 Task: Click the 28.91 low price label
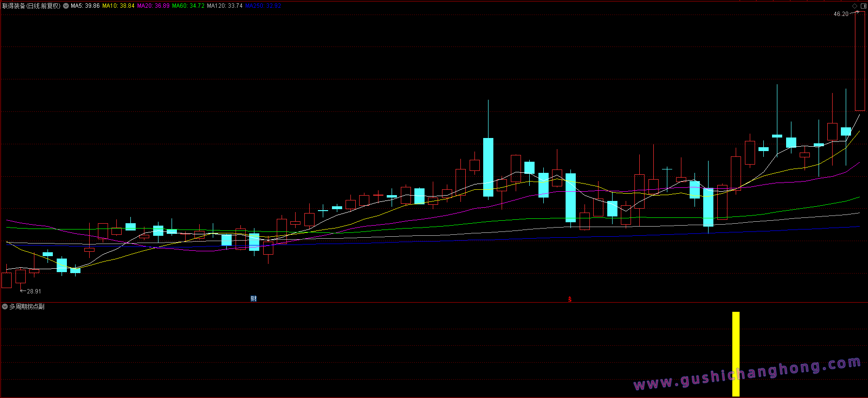click(34, 291)
